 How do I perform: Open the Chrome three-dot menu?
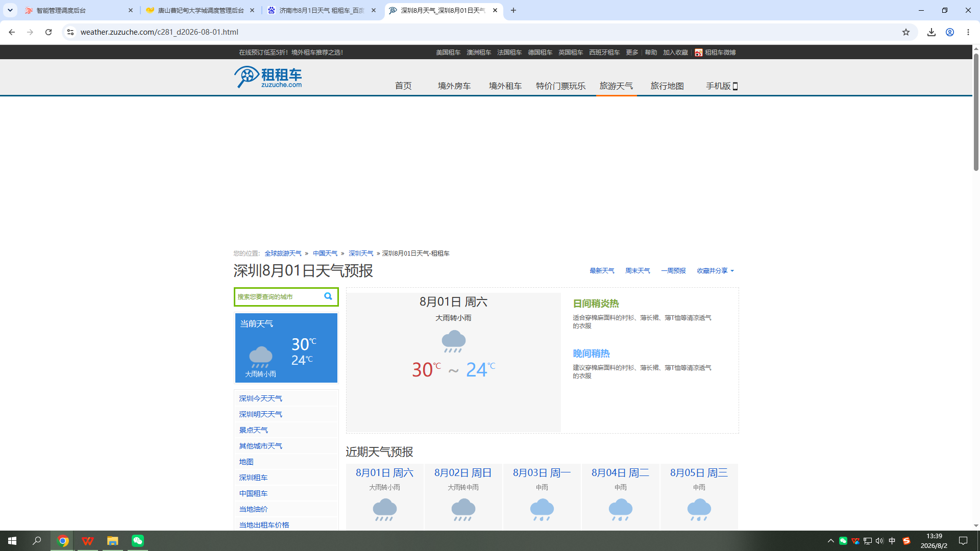(x=968, y=32)
